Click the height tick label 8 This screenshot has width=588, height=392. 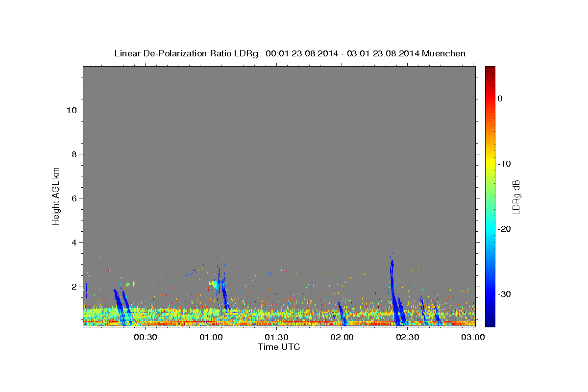(x=74, y=154)
